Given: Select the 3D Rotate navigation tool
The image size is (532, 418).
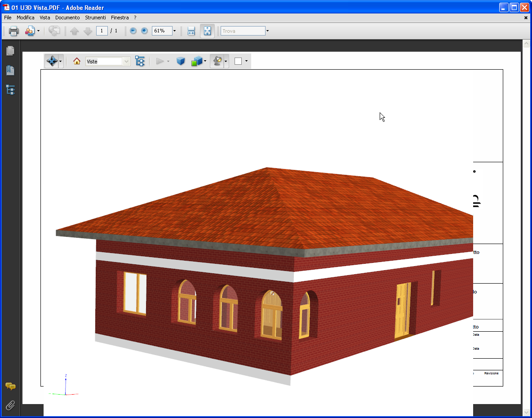Looking at the screenshot, I should point(52,61).
